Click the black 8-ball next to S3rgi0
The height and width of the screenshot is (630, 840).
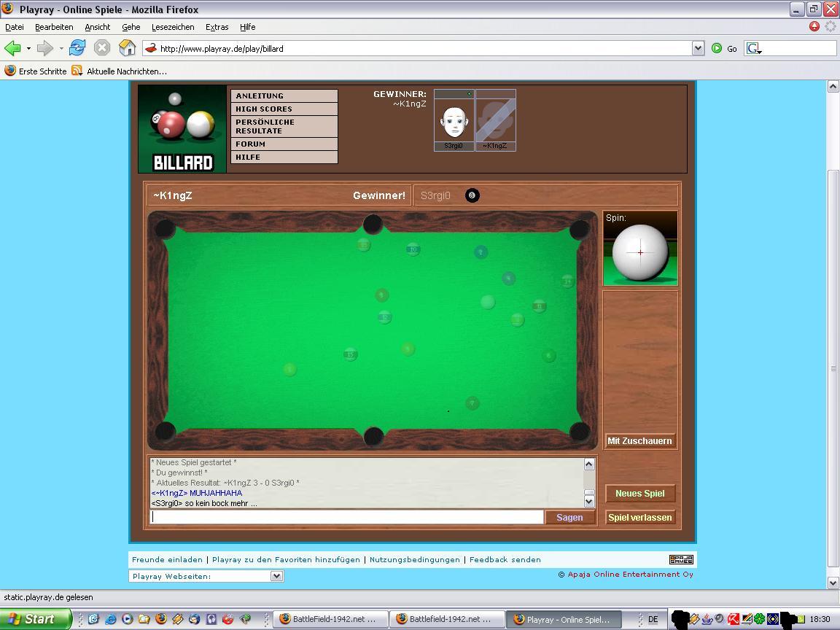(x=472, y=195)
